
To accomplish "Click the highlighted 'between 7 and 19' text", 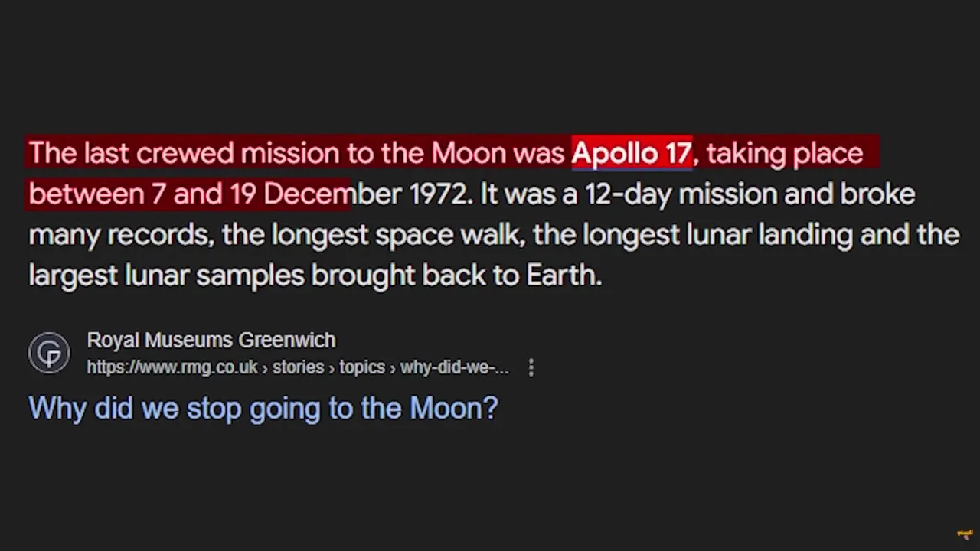I will (x=142, y=194).
